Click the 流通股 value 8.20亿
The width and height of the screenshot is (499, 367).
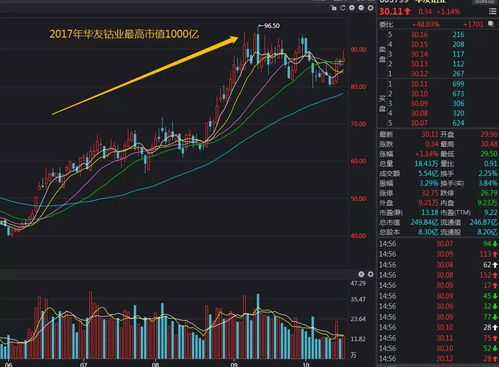click(488, 232)
